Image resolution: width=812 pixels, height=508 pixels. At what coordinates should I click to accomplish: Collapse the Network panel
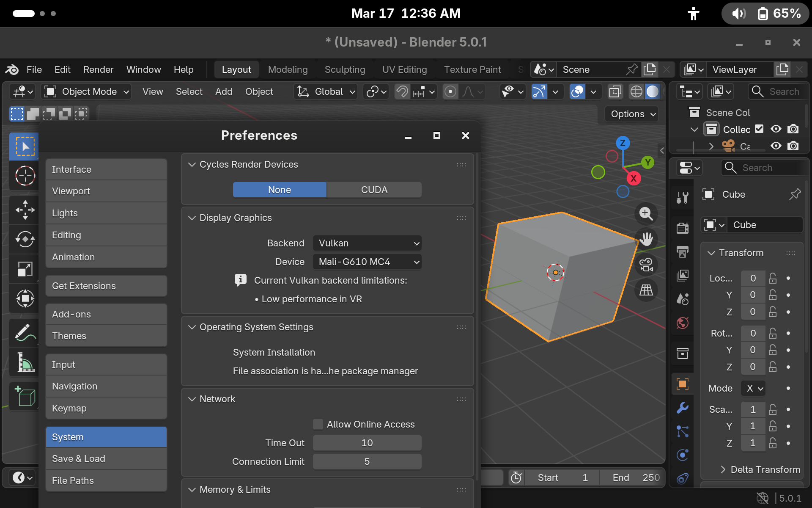192,399
